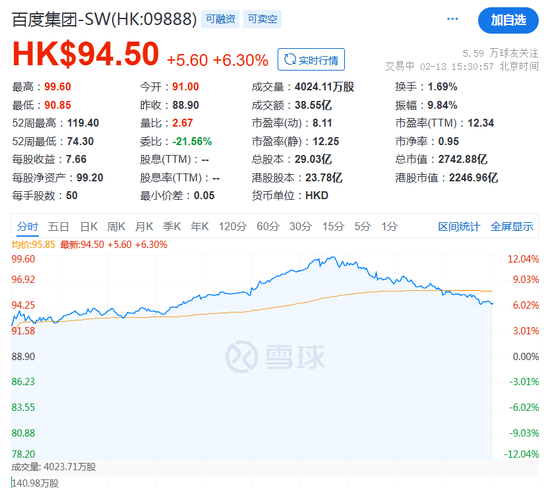Pick the 5分 interval tab
The width and height of the screenshot is (550, 488).
(x=362, y=227)
